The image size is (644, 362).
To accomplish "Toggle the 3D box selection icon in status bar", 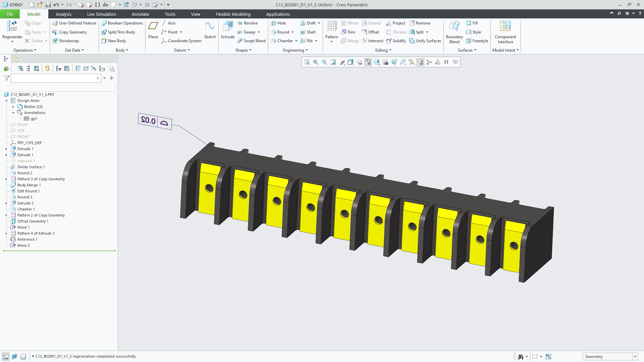I will (x=548, y=356).
